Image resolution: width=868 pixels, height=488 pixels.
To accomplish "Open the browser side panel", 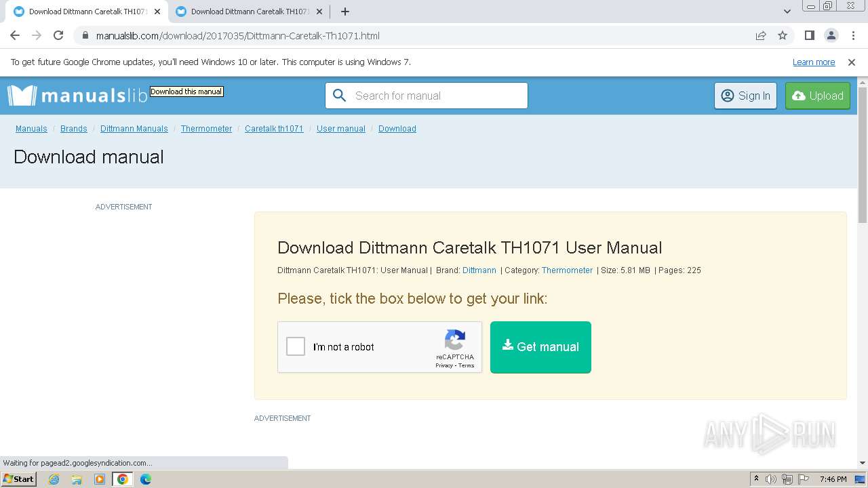I will 809,35.
